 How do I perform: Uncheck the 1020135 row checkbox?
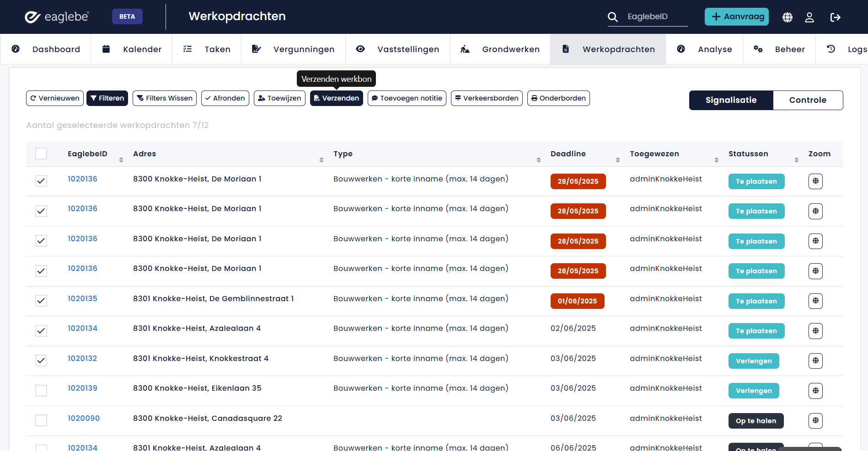click(x=41, y=301)
